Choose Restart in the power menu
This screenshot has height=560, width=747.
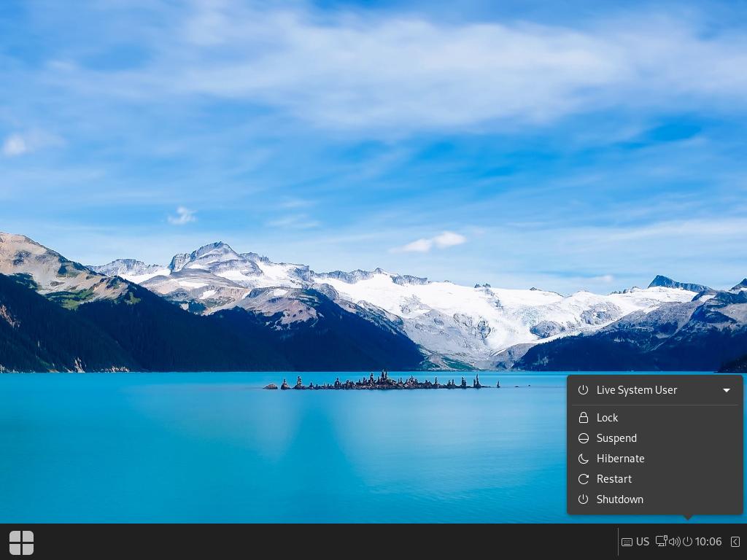click(655, 479)
